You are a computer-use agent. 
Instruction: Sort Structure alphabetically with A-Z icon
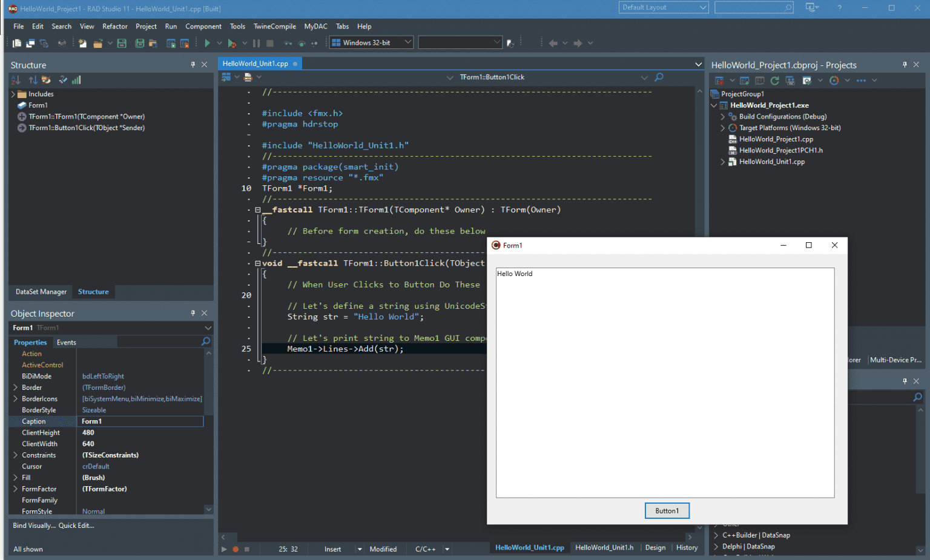[16, 80]
